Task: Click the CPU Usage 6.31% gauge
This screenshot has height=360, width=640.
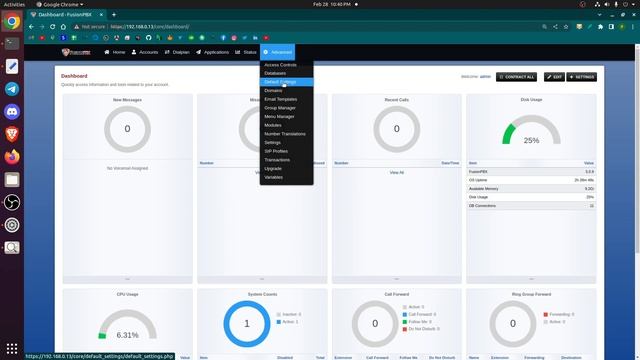Action: [x=127, y=324]
